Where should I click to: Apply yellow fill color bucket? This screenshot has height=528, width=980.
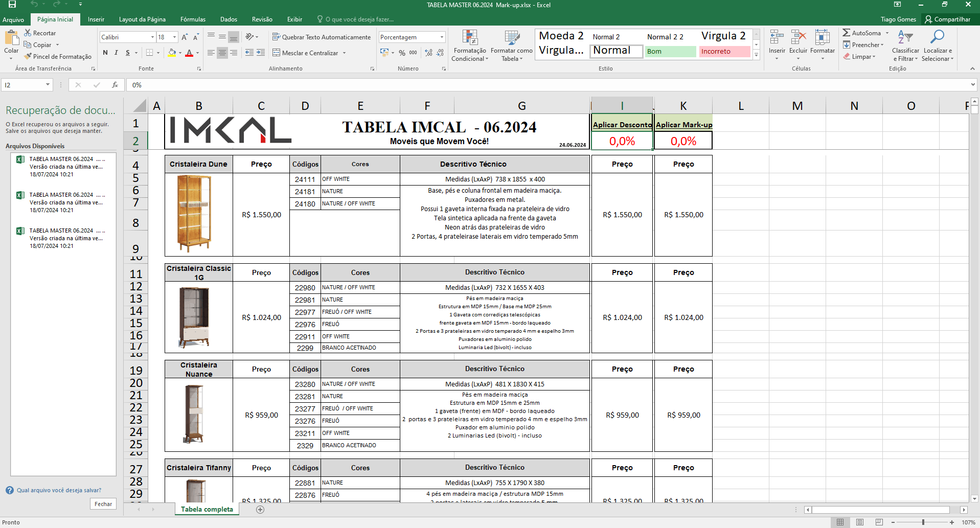(172, 53)
